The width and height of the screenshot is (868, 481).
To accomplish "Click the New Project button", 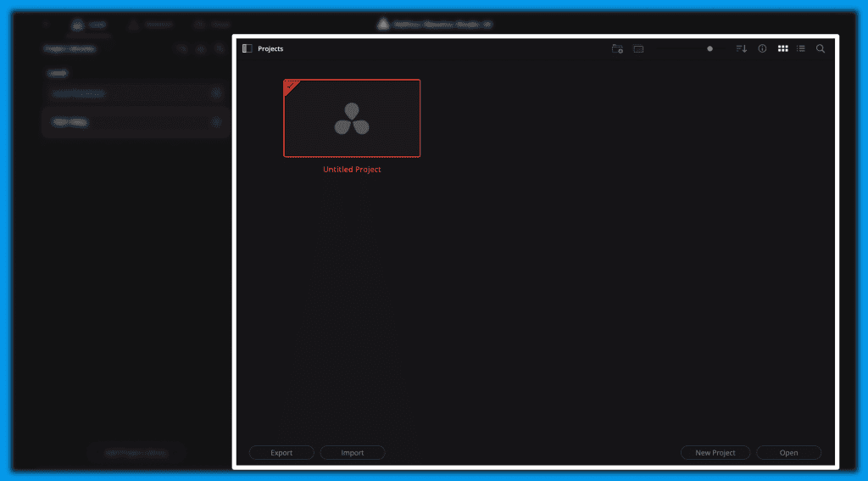I will click(715, 453).
